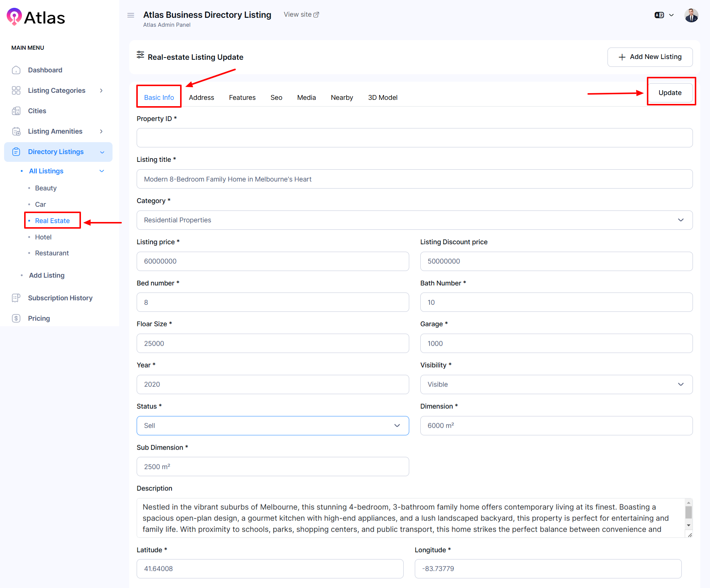Collapse the Directory Listings menu
The image size is (710, 588).
(102, 152)
